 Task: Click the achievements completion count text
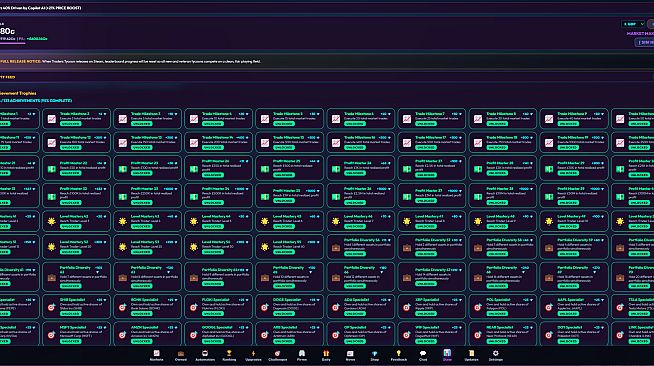pyautogui.click(x=36, y=100)
